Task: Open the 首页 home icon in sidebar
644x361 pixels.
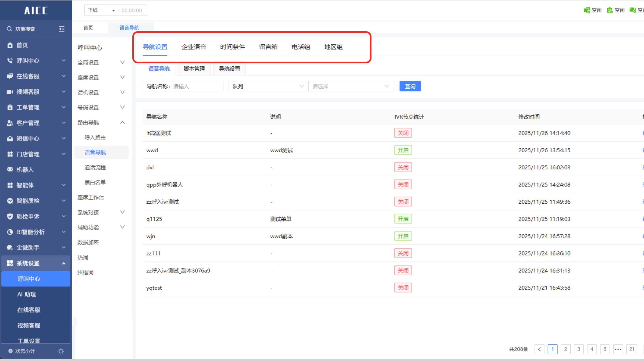Action: 10,45
